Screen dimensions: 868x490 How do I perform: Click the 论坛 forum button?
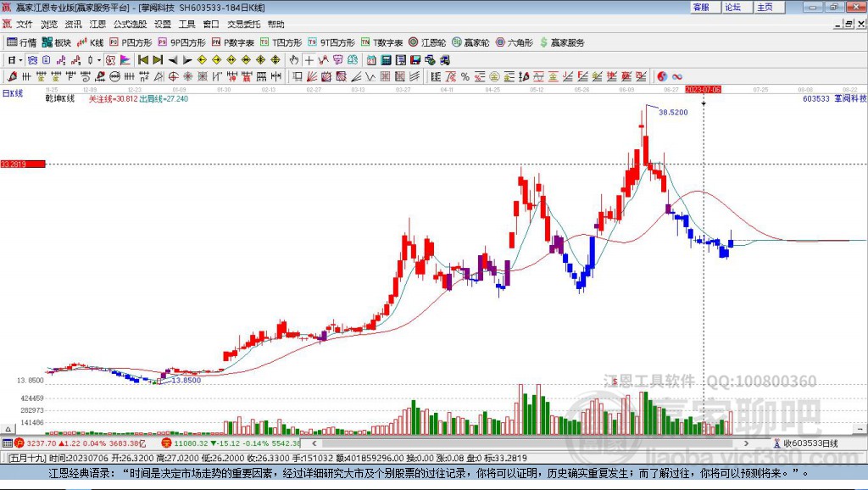pos(737,7)
